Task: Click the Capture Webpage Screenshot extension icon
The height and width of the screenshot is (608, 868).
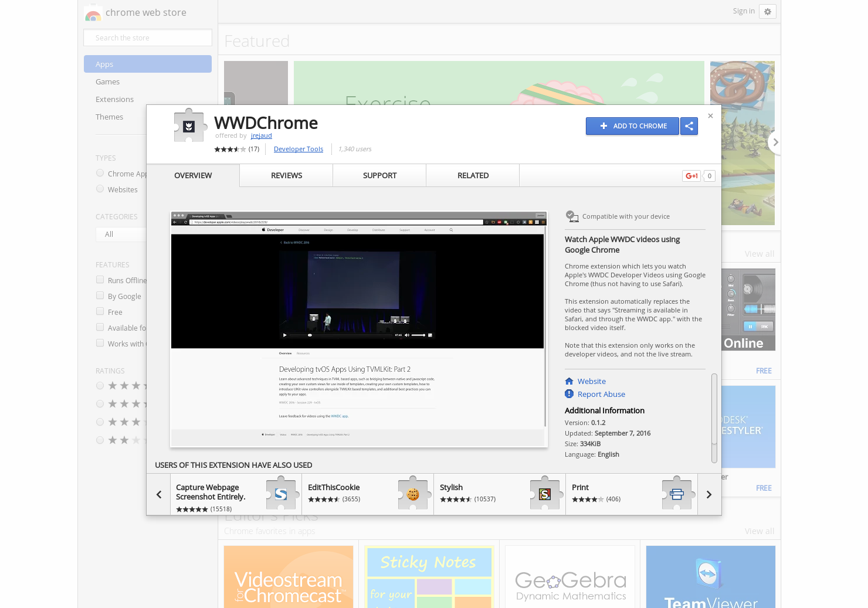Action: pyautogui.click(x=282, y=494)
